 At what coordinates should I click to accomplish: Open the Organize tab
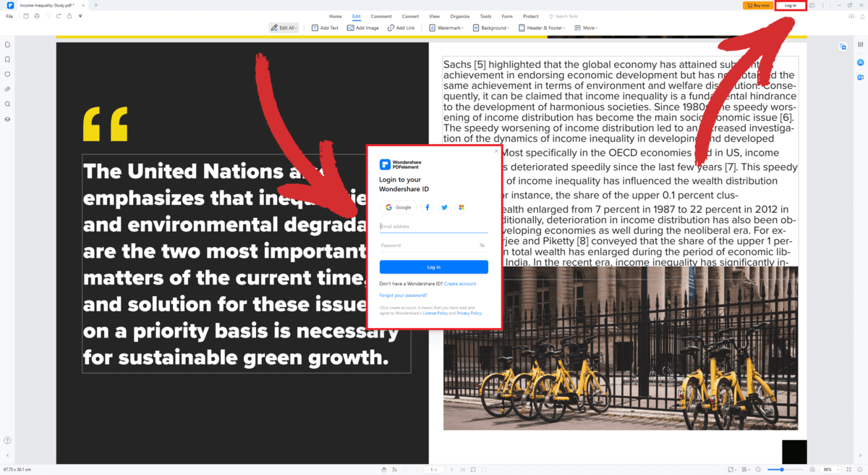[x=459, y=16]
